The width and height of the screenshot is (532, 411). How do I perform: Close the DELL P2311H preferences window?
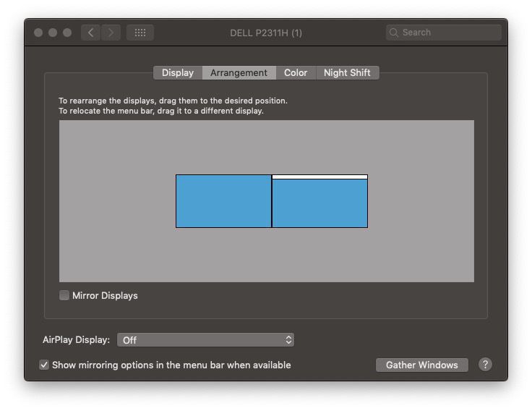pos(38,33)
